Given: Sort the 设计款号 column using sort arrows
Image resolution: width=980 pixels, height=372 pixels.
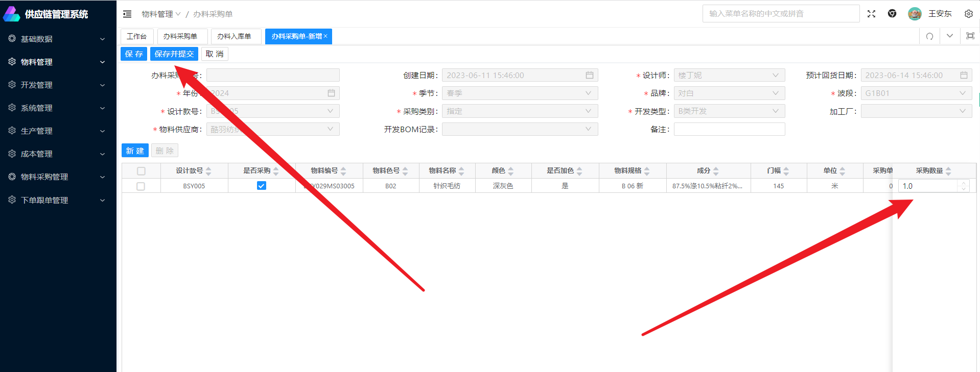Looking at the screenshot, I should point(208,171).
